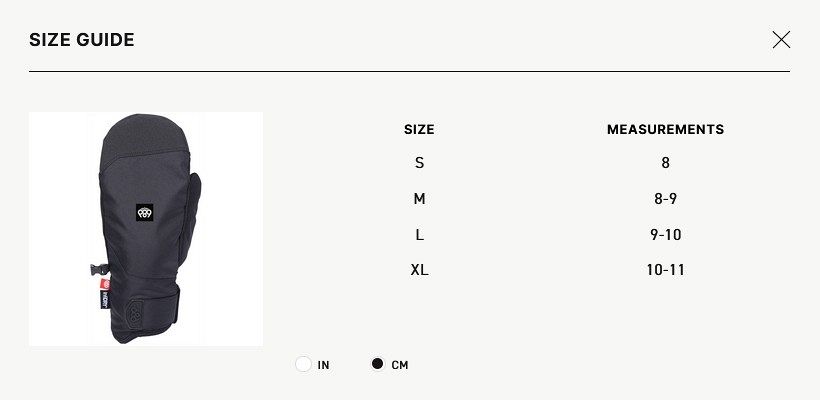Image resolution: width=820 pixels, height=400 pixels.
Task: Click the SIZE GUIDE heading
Action: (82, 40)
